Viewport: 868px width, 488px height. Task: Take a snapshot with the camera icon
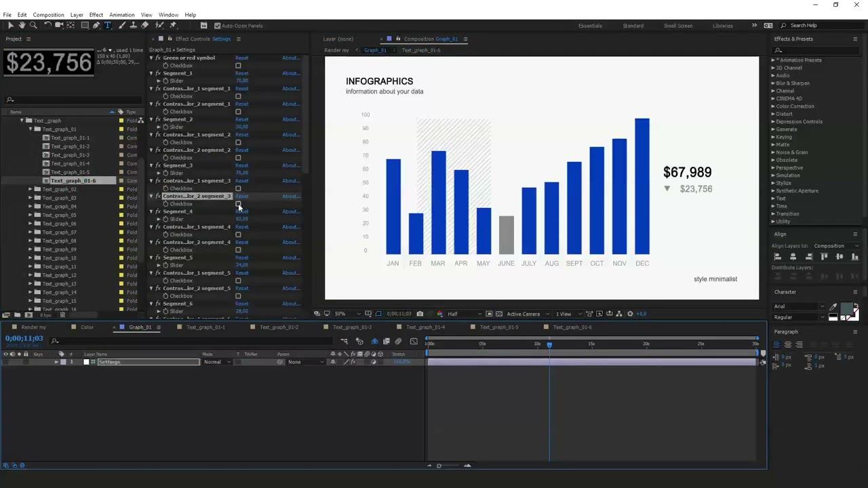tap(420, 314)
